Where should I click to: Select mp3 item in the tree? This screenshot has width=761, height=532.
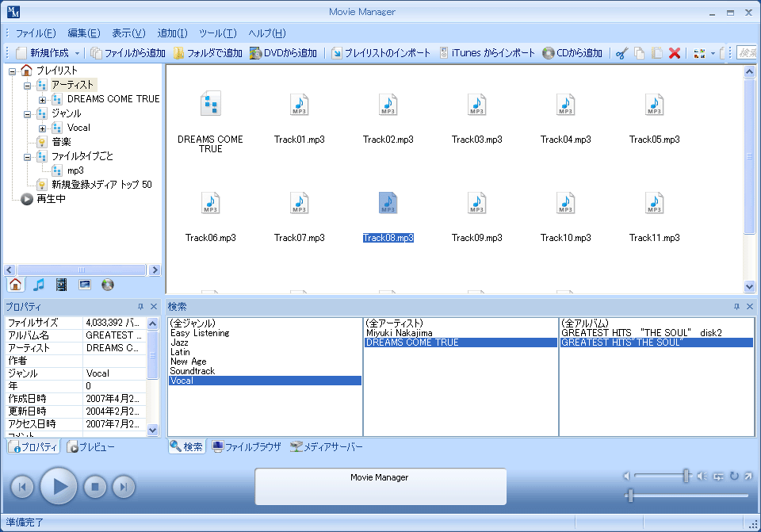coord(75,170)
